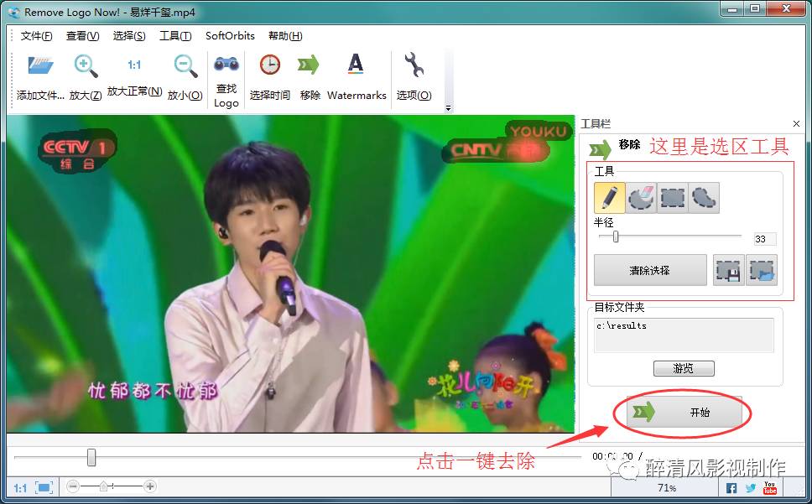
Task: Click the save selection icon
Action: tap(729, 270)
